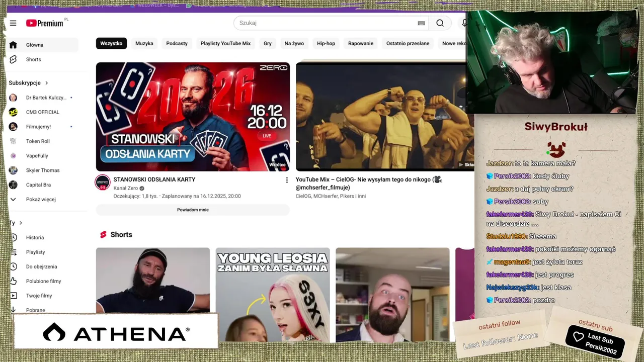Click the Do obejrzenia clock icon
Viewport: 644px width, 362px height.
click(14, 266)
